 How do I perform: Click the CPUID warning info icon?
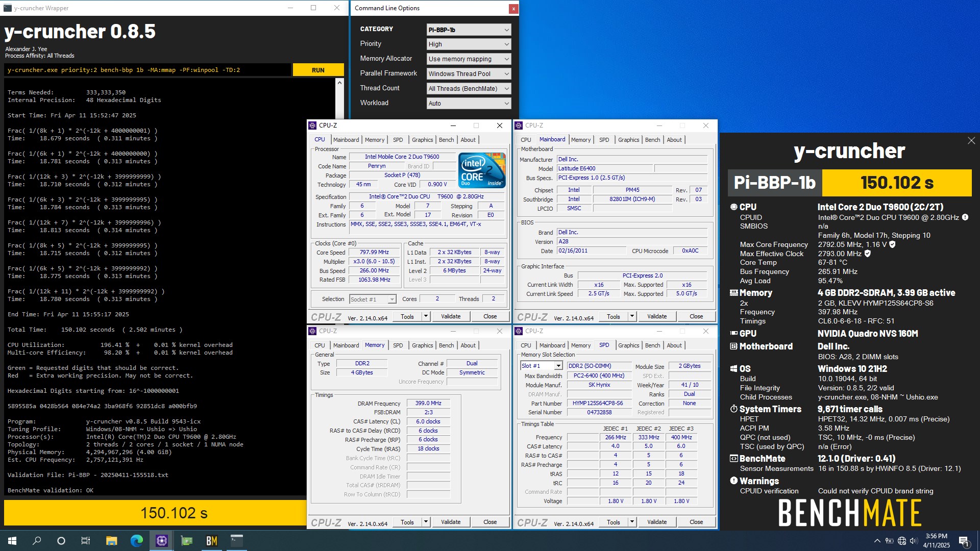tap(965, 217)
